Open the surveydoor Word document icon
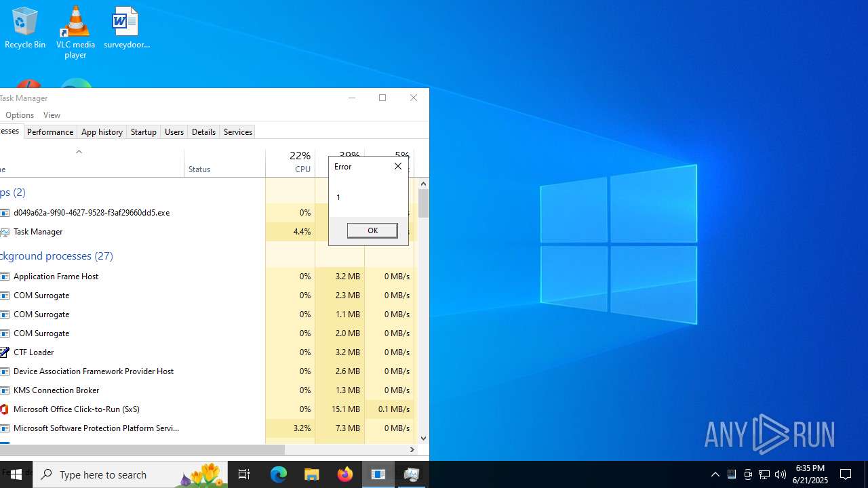This screenshot has height=488, width=868. pyautogui.click(x=126, y=28)
